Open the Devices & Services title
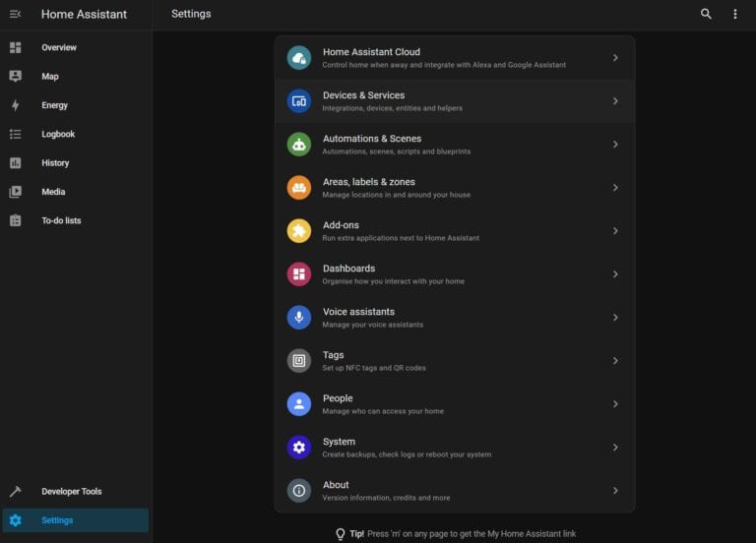 tap(363, 95)
